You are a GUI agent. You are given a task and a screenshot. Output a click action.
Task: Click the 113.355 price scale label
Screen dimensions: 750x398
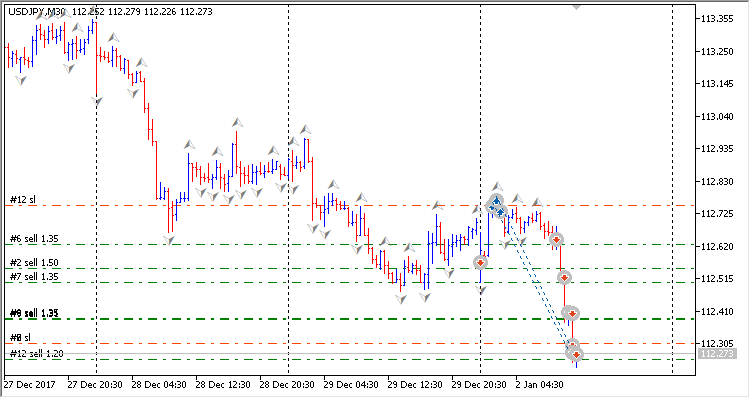(x=717, y=19)
